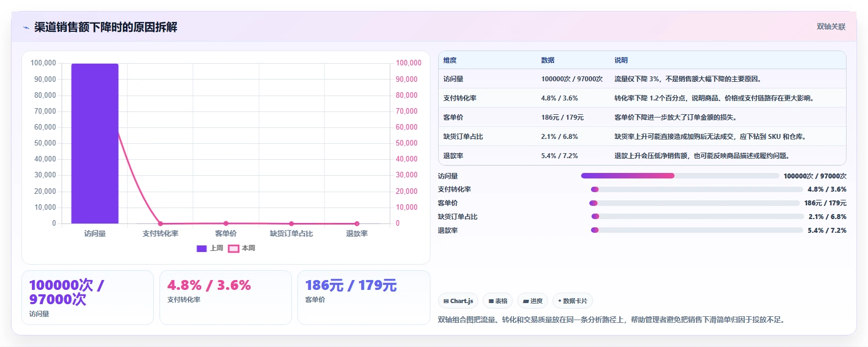Click the 访问量 x-axis label in chart
This screenshot has width=868, height=347.
[x=95, y=233]
